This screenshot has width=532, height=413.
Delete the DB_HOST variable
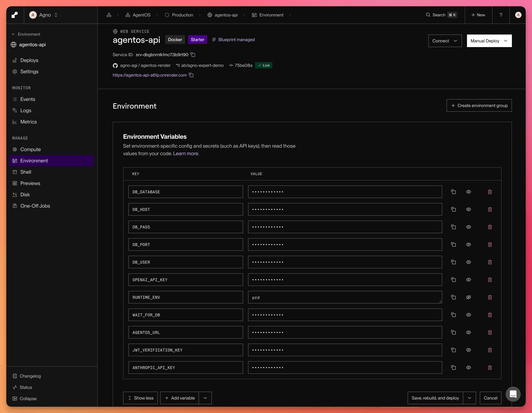490,209
